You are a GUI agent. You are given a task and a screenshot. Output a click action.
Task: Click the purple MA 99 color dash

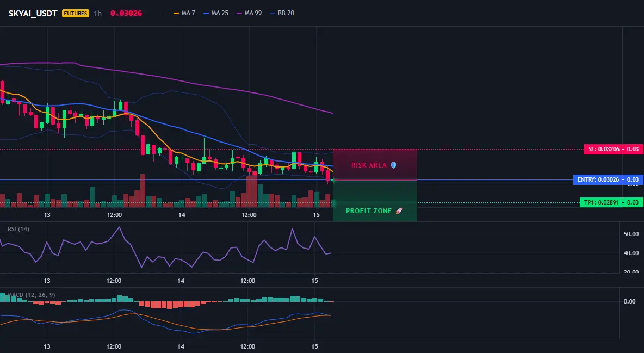[x=239, y=13]
